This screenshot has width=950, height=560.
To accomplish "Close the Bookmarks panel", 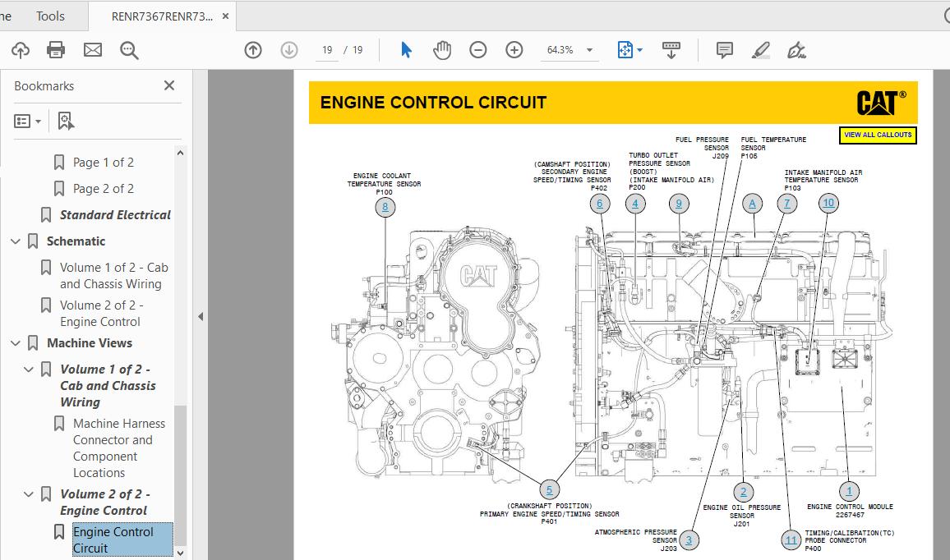I will click(169, 85).
